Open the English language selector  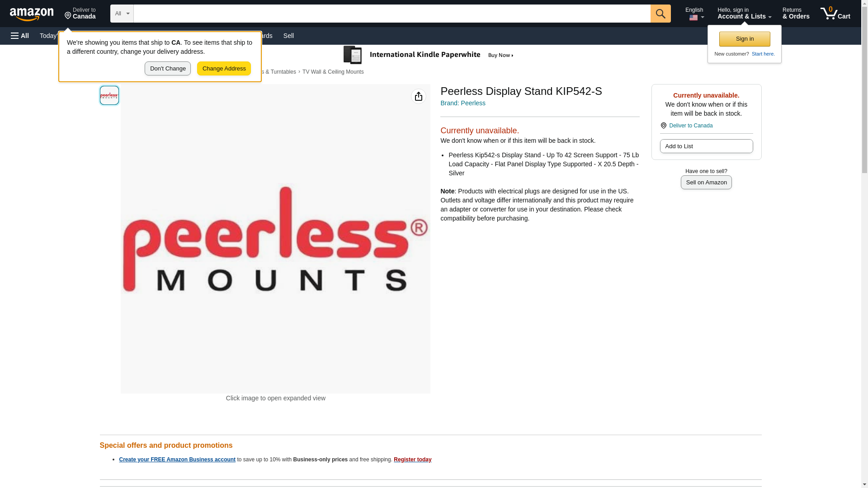pos(695,14)
